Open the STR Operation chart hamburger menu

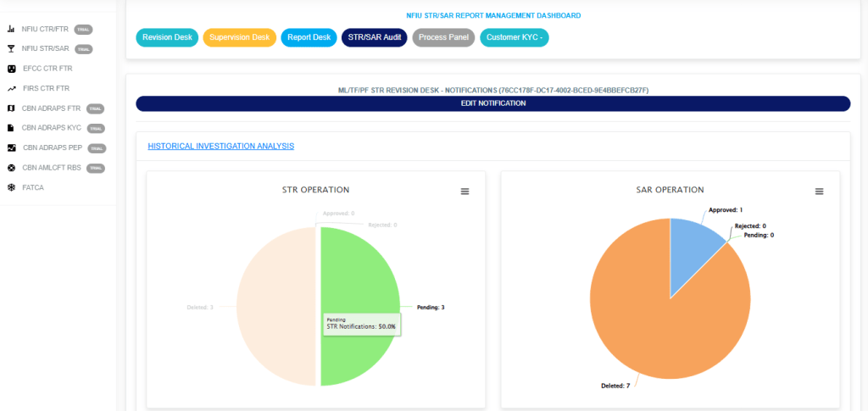(x=465, y=192)
